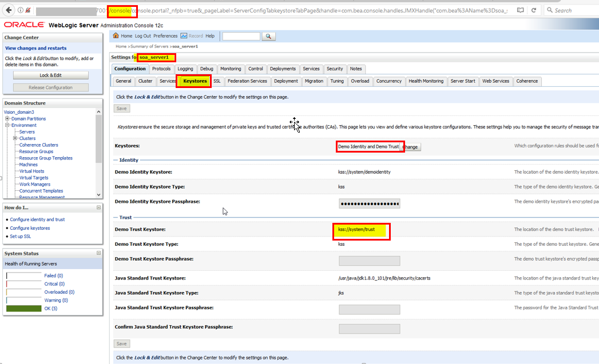Open site information icon in address bar
Viewport: 599px width, 364px height.
[x=20, y=10]
